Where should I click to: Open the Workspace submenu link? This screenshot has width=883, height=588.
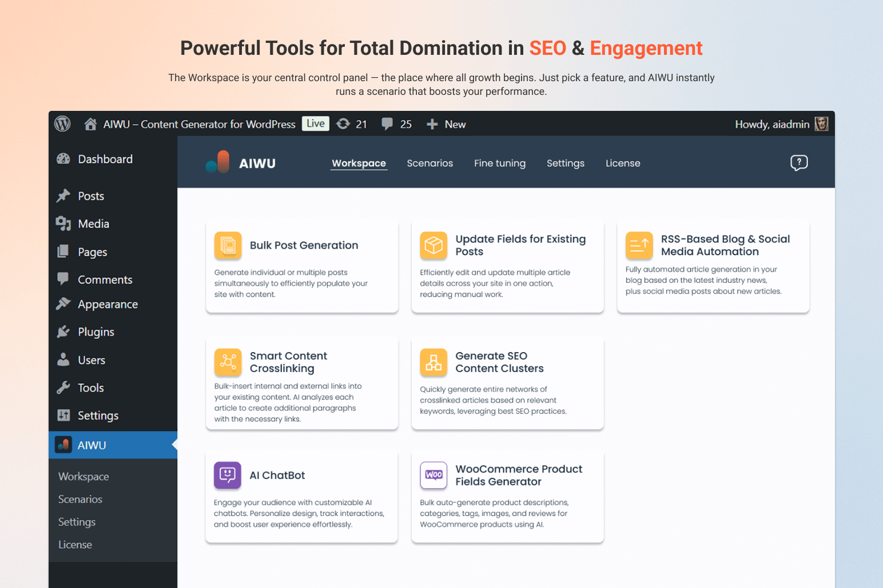(x=83, y=476)
